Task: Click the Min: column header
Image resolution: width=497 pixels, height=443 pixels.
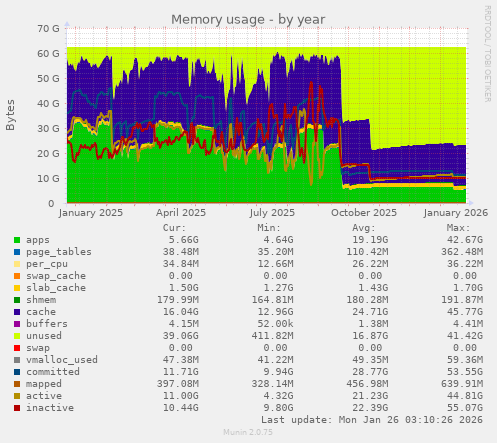Action: 269,228
